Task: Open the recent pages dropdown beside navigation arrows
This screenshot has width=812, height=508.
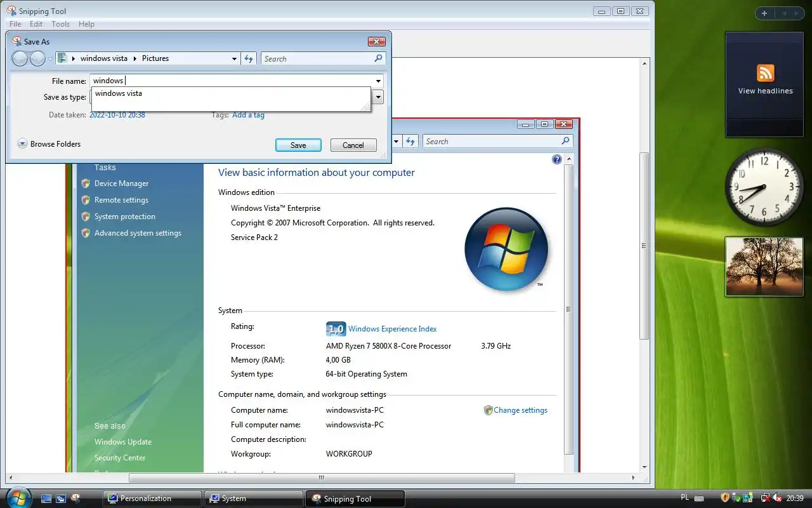Action: pyautogui.click(x=51, y=59)
